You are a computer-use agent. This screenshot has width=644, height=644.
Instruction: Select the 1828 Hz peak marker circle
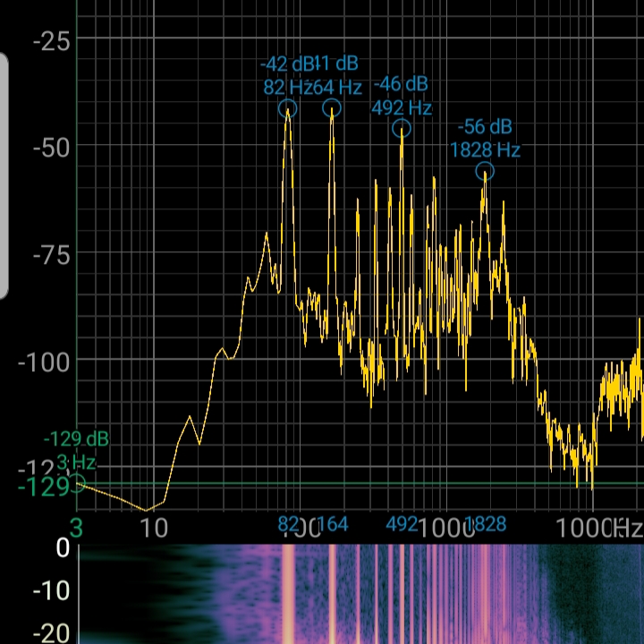[x=484, y=172]
